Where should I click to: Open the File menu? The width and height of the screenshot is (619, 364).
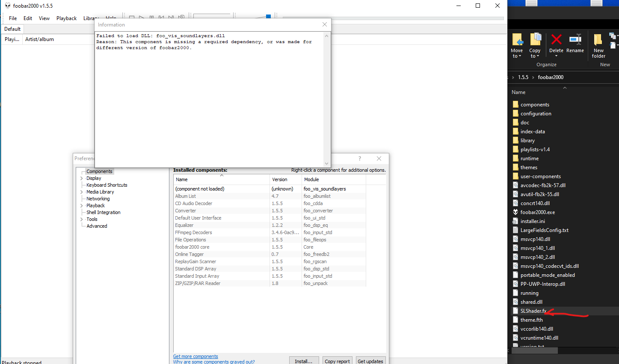tap(13, 18)
